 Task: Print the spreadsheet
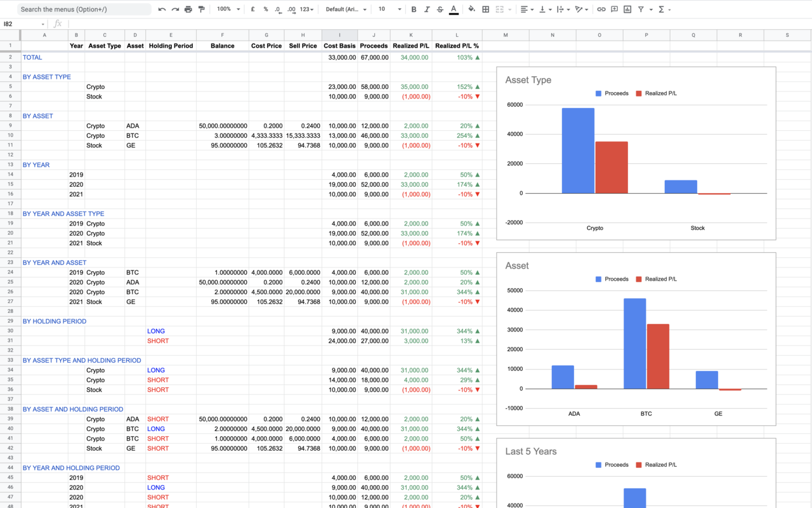[188, 10]
